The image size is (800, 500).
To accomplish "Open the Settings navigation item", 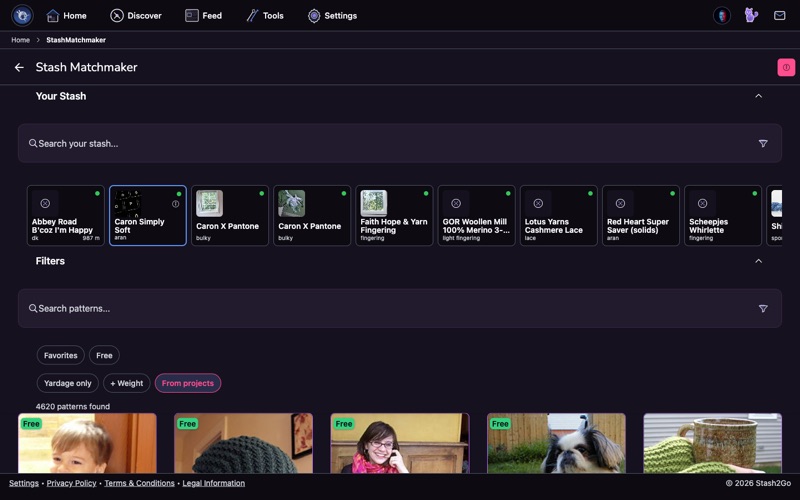I will 332,16.
